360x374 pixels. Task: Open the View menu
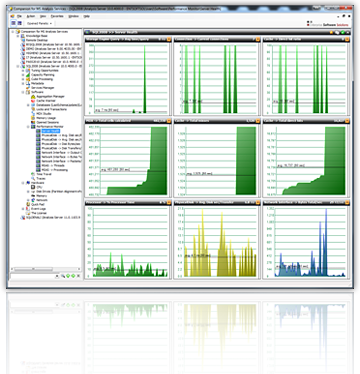click(x=43, y=16)
